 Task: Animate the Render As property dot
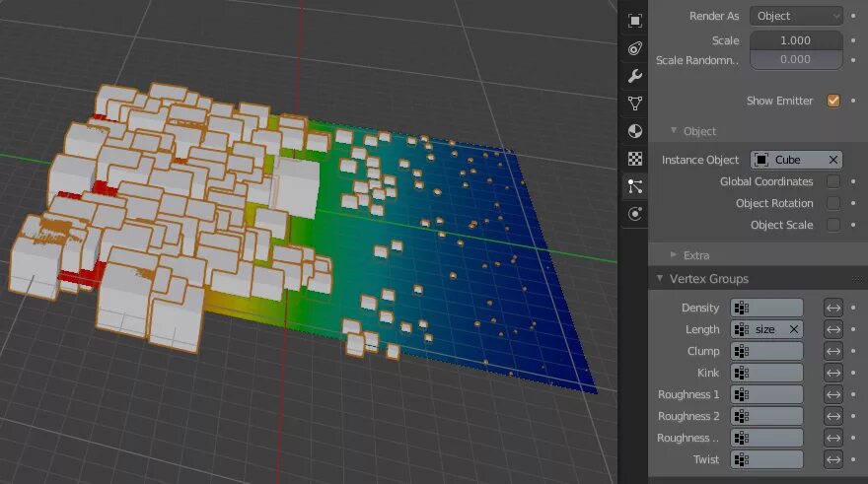853,16
